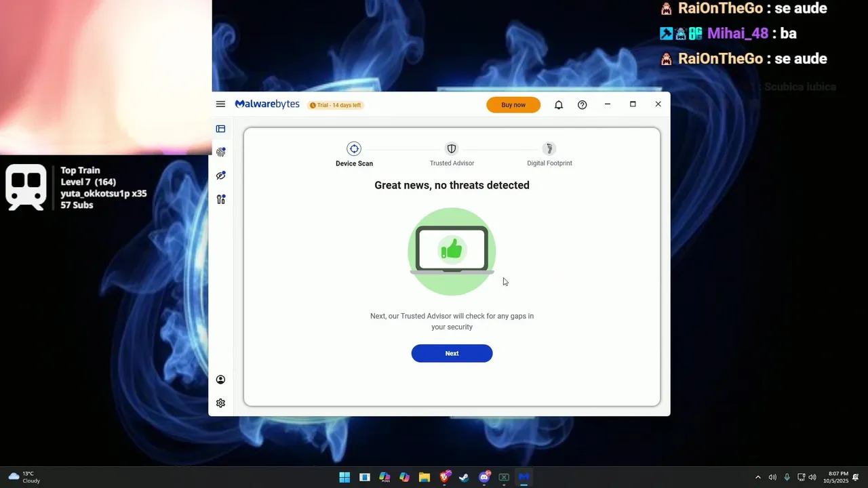Click the 57 Subs text

pyautogui.click(x=77, y=205)
